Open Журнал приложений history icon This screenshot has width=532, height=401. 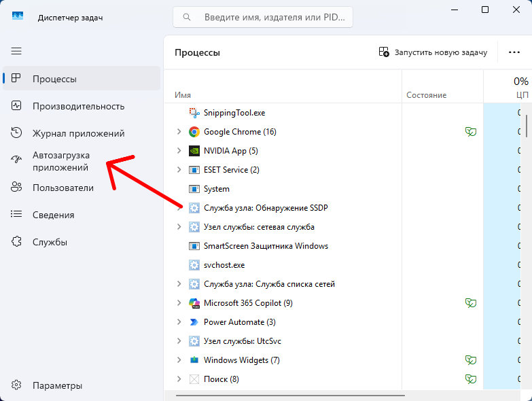pyautogui.click(x=16, y=133)
